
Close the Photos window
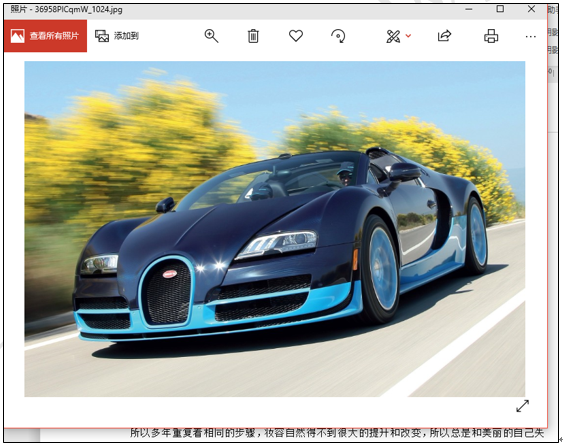(x=531, y=9)
